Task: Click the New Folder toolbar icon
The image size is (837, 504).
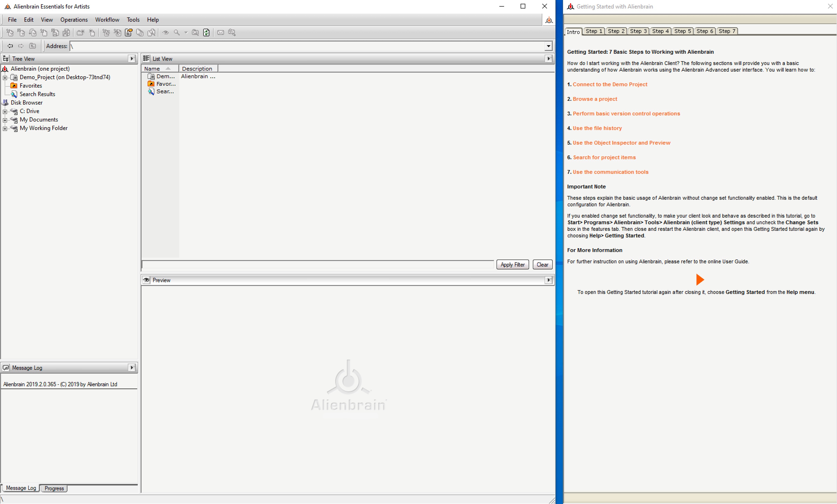Action: [x=80, y=33]
